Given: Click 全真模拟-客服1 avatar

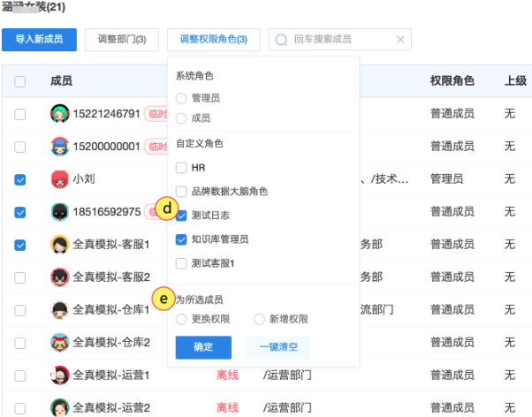Looking at the screenshot, I should pyautogui.click(x=59, y=245).
